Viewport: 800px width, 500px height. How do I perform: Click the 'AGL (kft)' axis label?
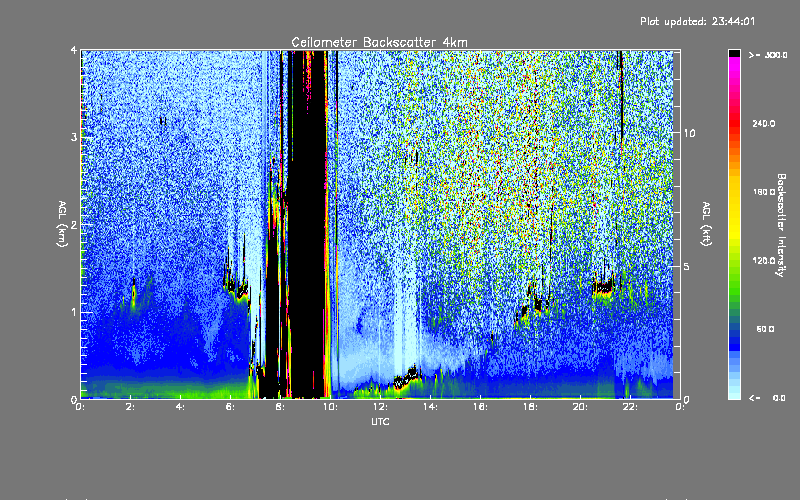coord(706,223)
